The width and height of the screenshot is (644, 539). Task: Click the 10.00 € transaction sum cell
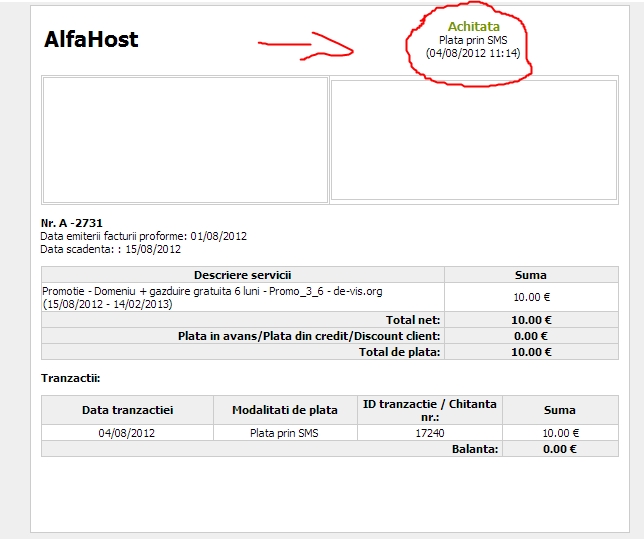click(x=560, y=433)
